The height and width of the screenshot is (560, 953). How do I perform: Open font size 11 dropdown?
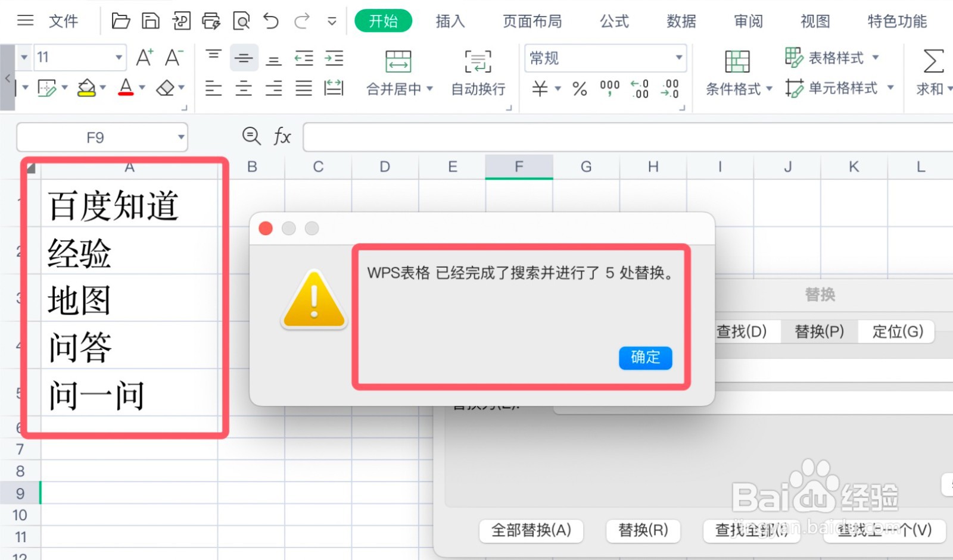coord(119,57)
